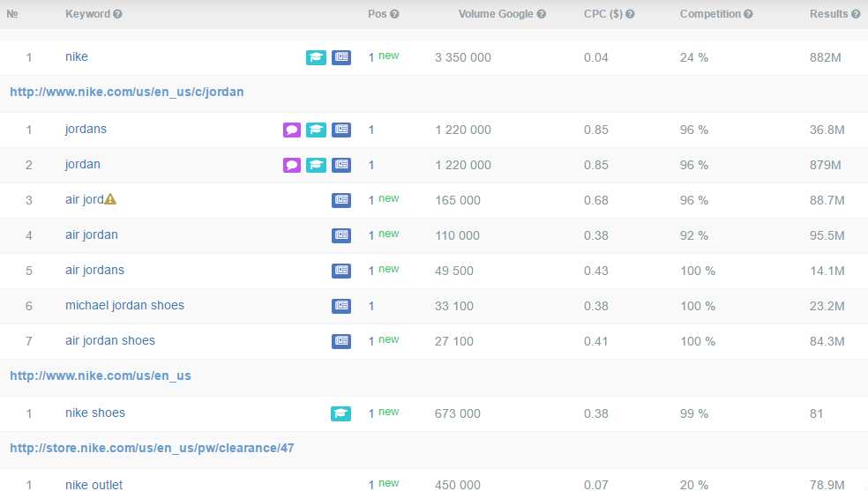Click volume value 49 500
The image size is (868, 491).
(x=454, y=271)
